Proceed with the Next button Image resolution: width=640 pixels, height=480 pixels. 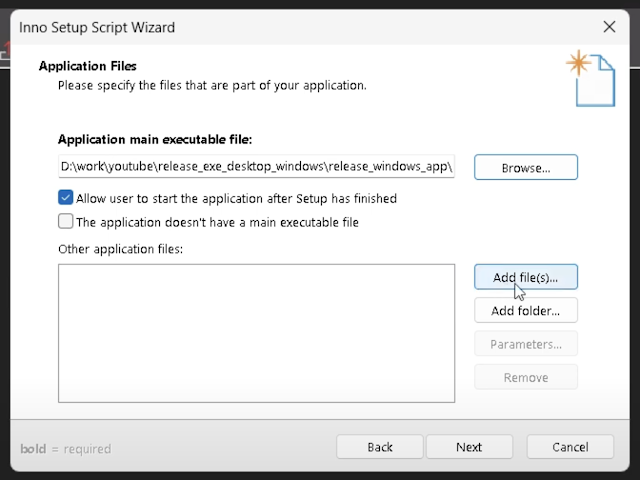pyautogui.click(x=469, y=447)
